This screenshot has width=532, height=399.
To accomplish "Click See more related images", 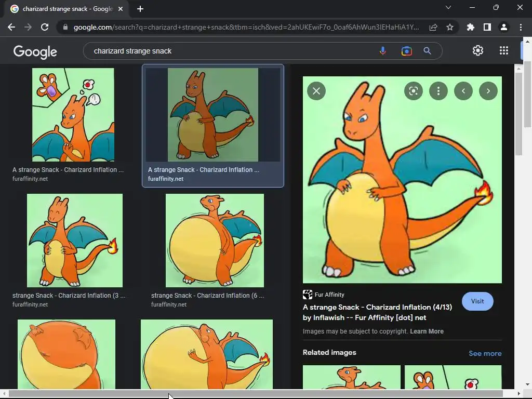I will 485,353.
